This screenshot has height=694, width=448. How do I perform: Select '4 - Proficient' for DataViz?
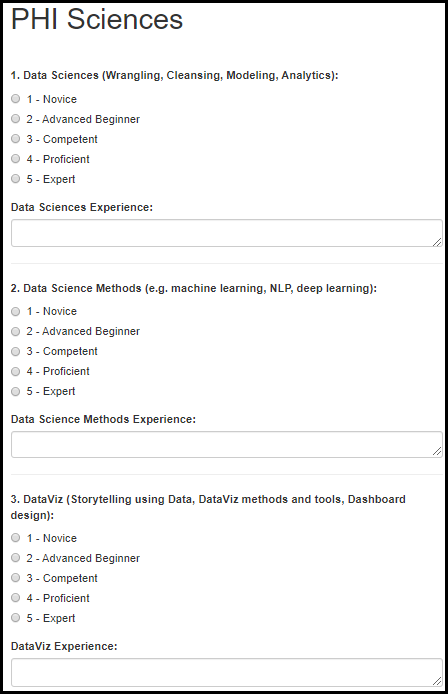(x=15, y=598)
